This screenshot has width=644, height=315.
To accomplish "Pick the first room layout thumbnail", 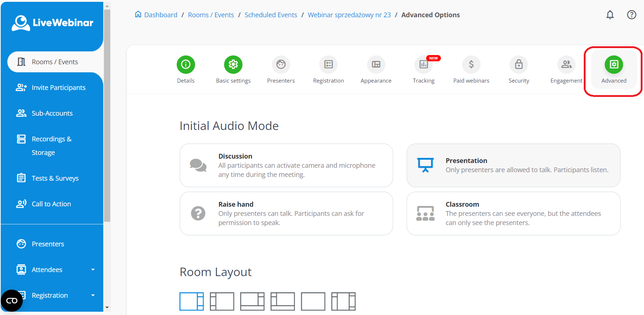I will [191, 301].
